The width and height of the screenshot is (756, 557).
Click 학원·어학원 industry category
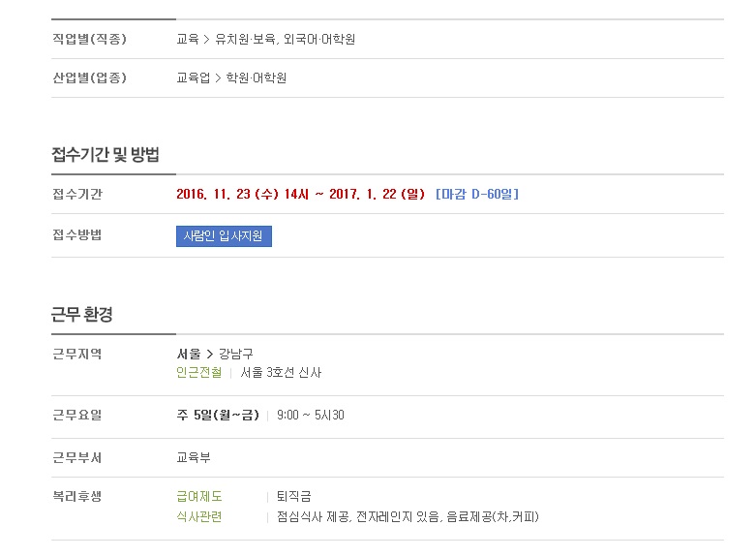click(256, 77)
